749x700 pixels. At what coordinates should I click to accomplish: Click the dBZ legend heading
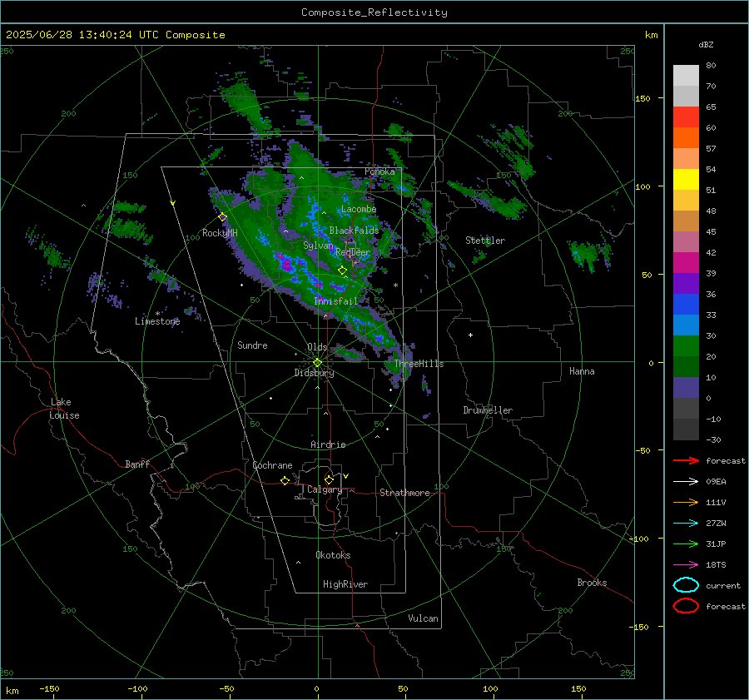[x=706, y=44]
